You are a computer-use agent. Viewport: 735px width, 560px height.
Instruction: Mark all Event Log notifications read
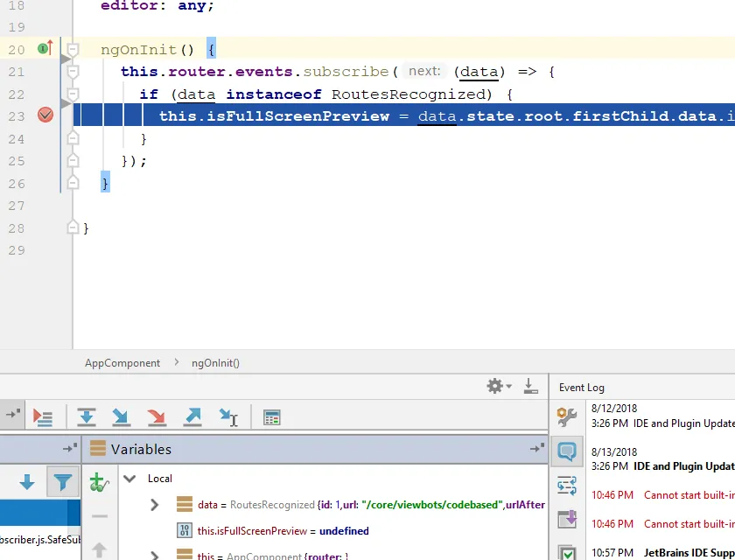[x=568, y=553]
